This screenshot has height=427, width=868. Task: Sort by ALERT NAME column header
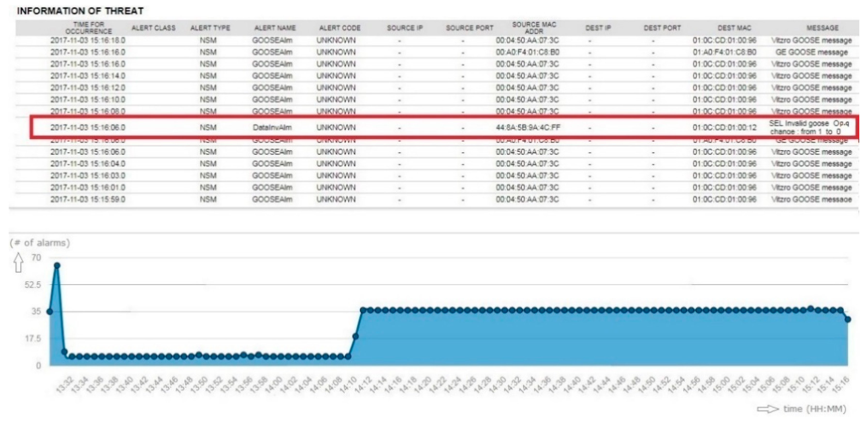point(275,28)
